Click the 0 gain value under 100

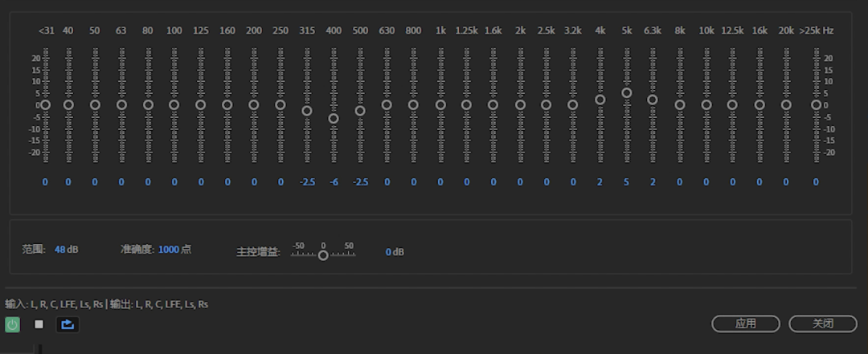pos(174,182)
